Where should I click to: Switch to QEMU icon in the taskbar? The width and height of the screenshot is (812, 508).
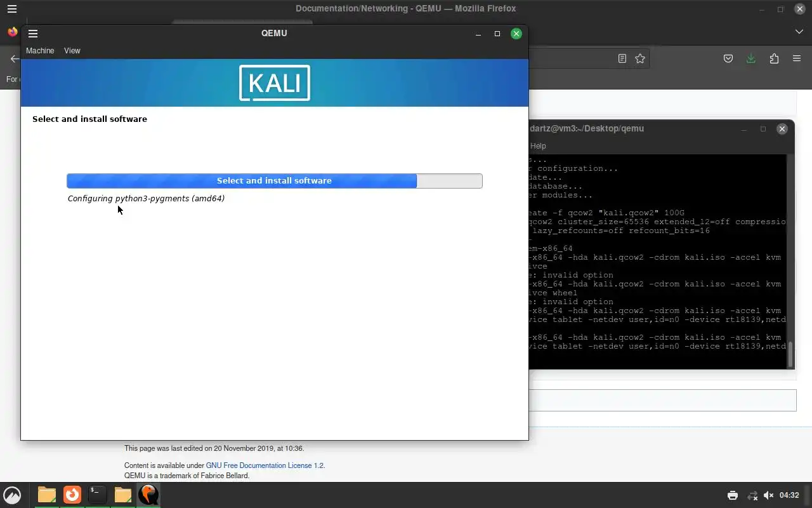coord(148,495)
